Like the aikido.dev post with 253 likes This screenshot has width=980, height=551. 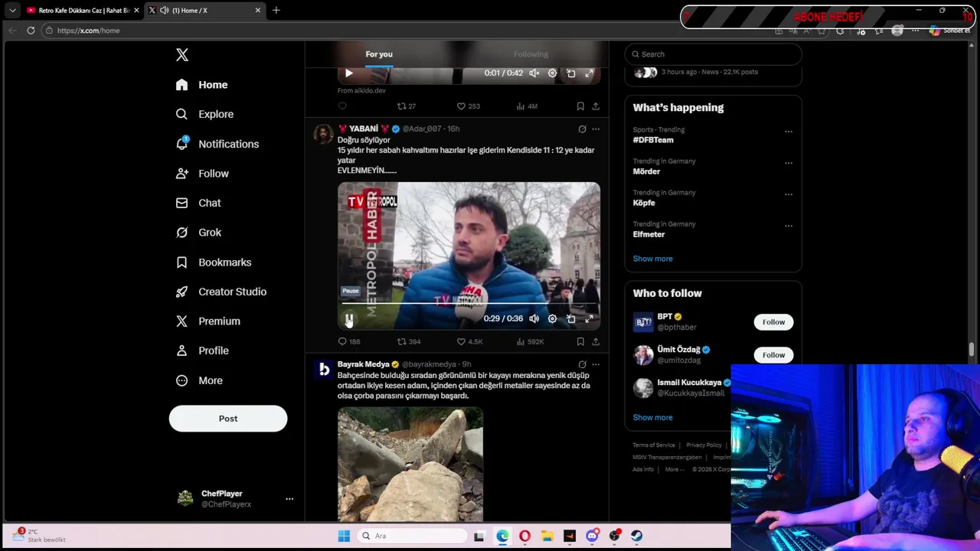[x=469, y=106]
